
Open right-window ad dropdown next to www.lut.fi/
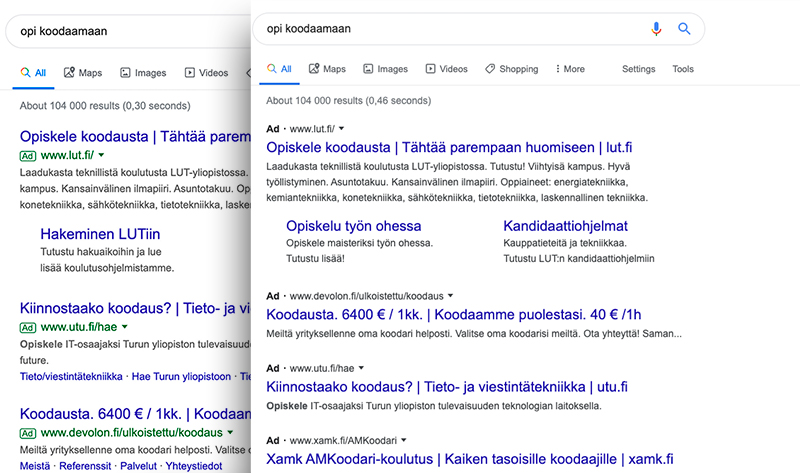[341, 129]
